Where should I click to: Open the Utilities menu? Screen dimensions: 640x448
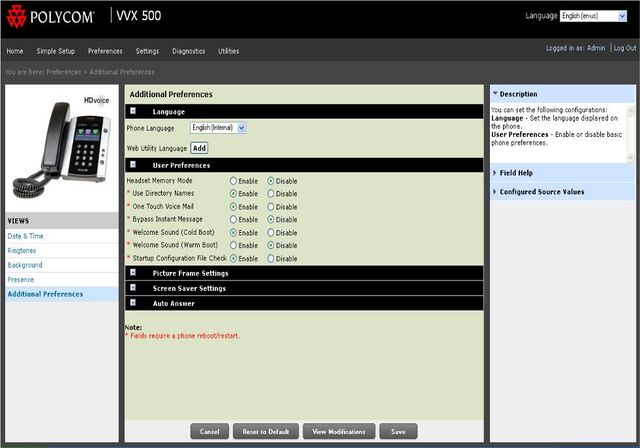(x=228, y=50)
